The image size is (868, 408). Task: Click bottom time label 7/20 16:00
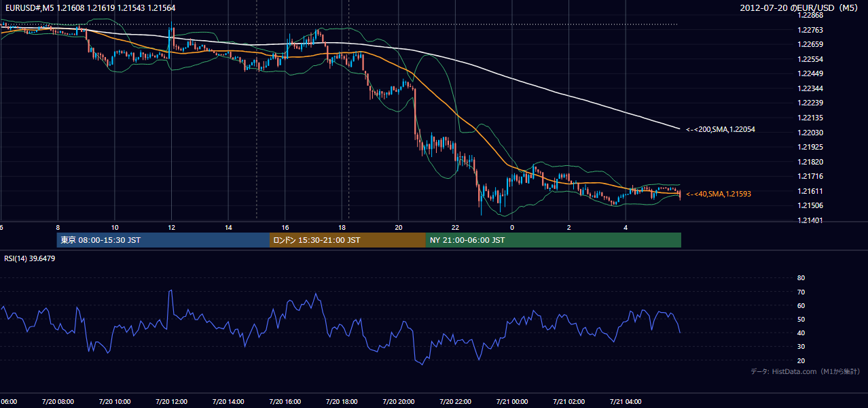tap(285, 402)
